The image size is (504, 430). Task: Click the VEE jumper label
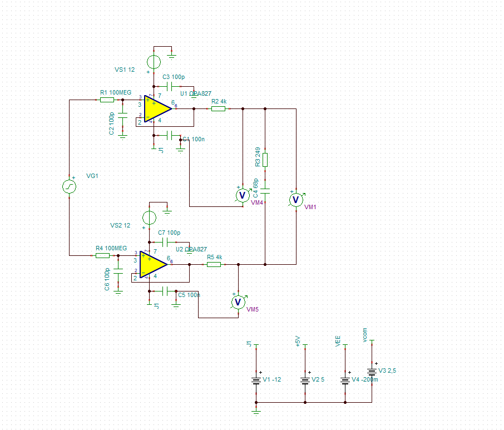[x=338, y=341]
